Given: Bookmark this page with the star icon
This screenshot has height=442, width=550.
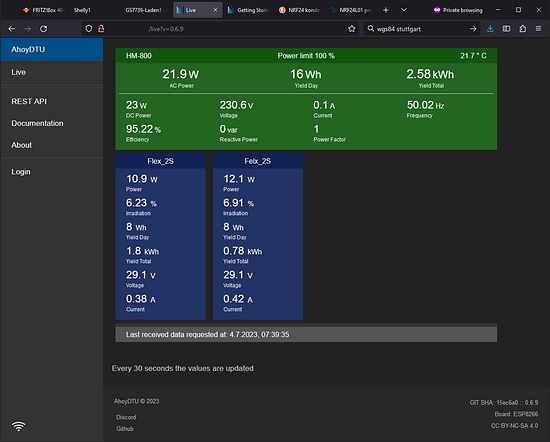Looking at the screenshot, I should [351, 29].
